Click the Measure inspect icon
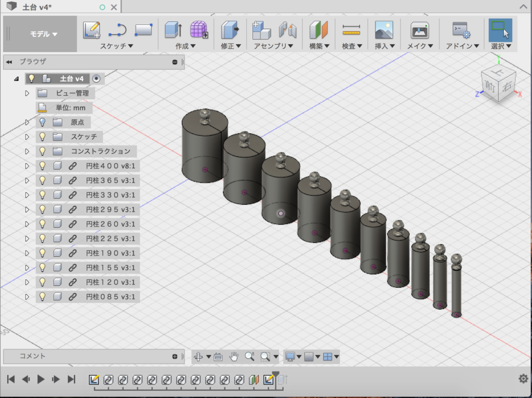The width and height of the screenshot is (532, 398). point(351,30)
